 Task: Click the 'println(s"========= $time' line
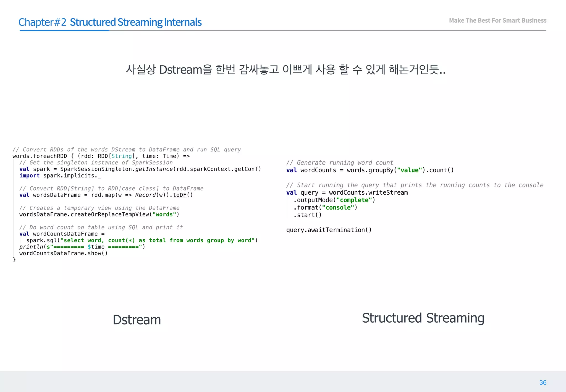tap(82, 247)
